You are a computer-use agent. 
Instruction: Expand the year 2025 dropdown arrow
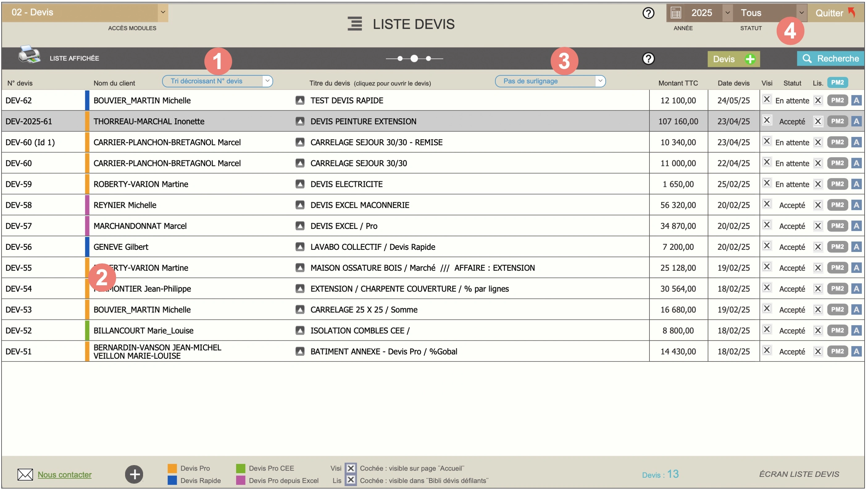tap(728, 12)
